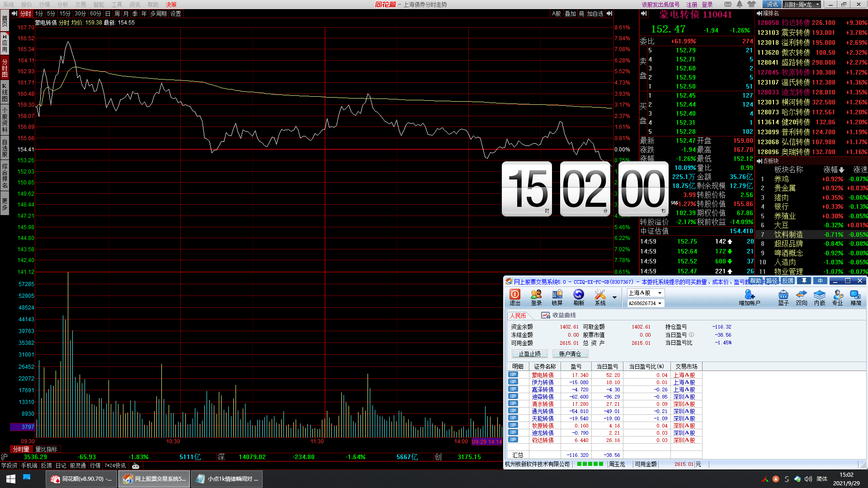Open the 系统 menu in 同花顺
Viewport: 868px width, 488px height.
point(9,4)
